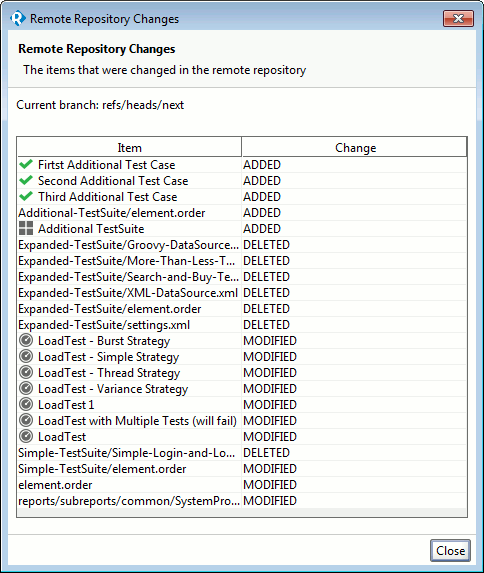Sort by the Change column header
The image size is (484, 573).
(x=354, y=147)
